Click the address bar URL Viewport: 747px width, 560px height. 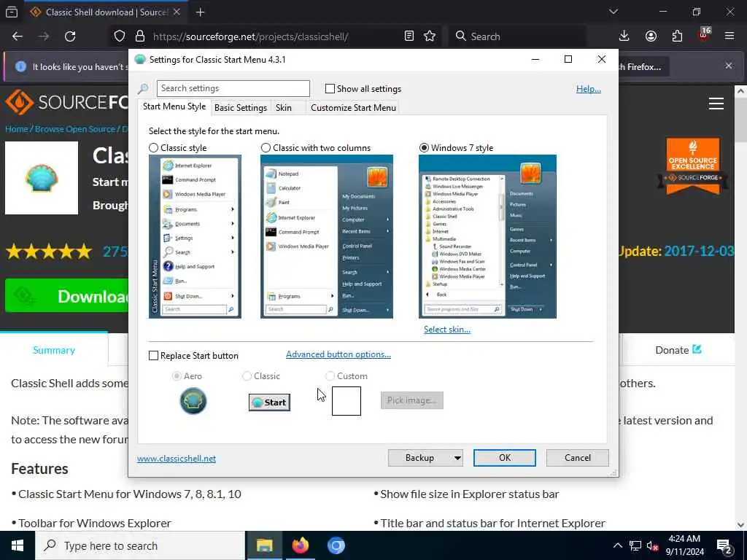250,36
